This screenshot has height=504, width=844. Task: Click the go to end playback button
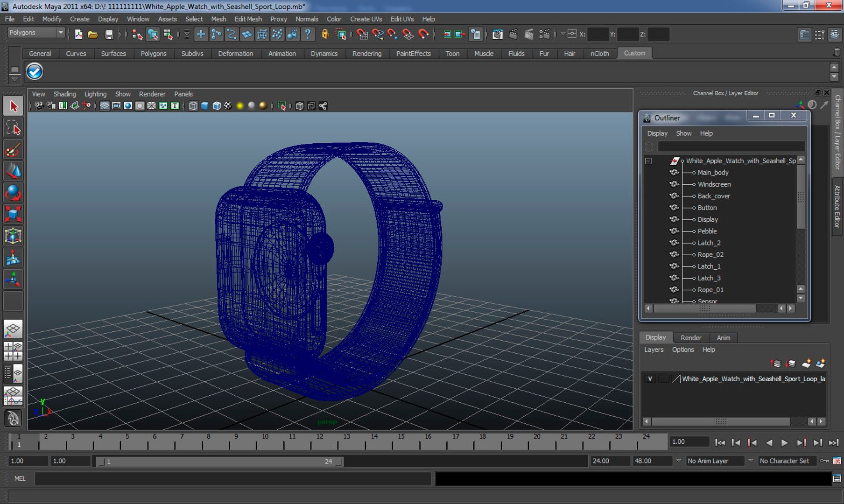(833, 442)
